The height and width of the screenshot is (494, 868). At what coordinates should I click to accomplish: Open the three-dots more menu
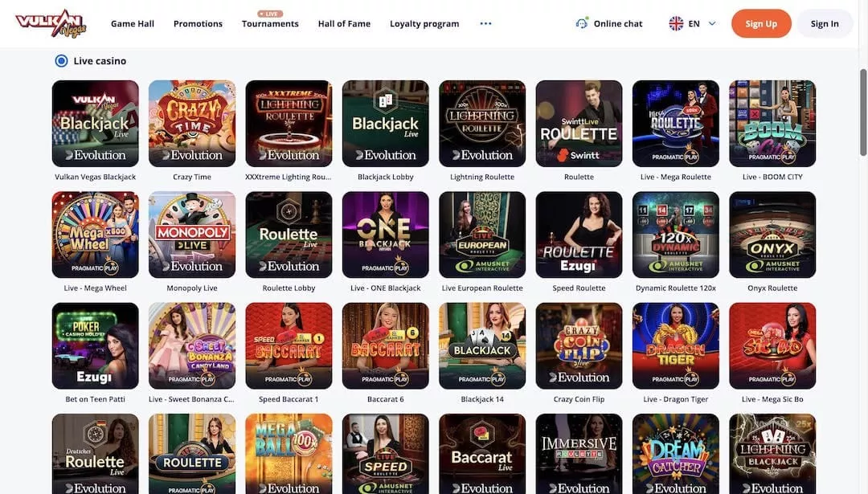(x=485, y=23)
